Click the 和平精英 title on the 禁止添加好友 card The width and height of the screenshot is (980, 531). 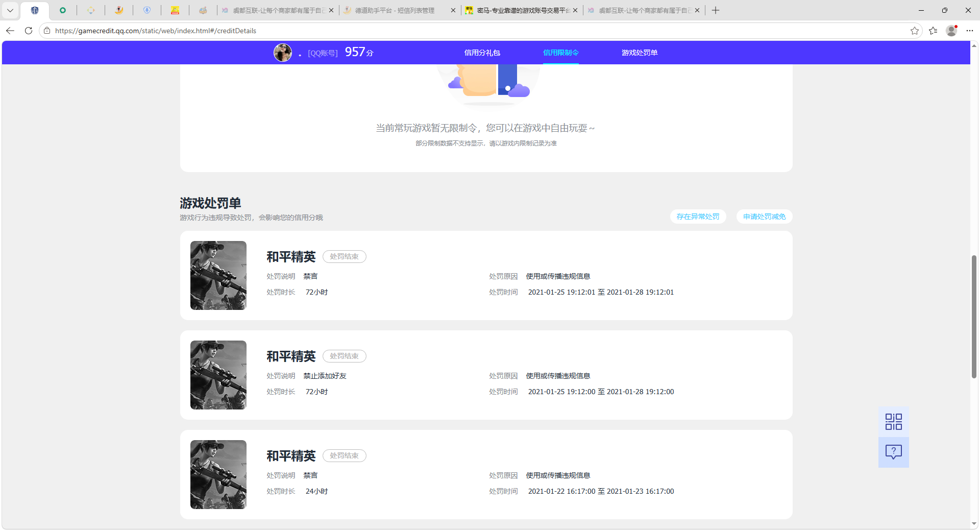[x=291, y=356]
